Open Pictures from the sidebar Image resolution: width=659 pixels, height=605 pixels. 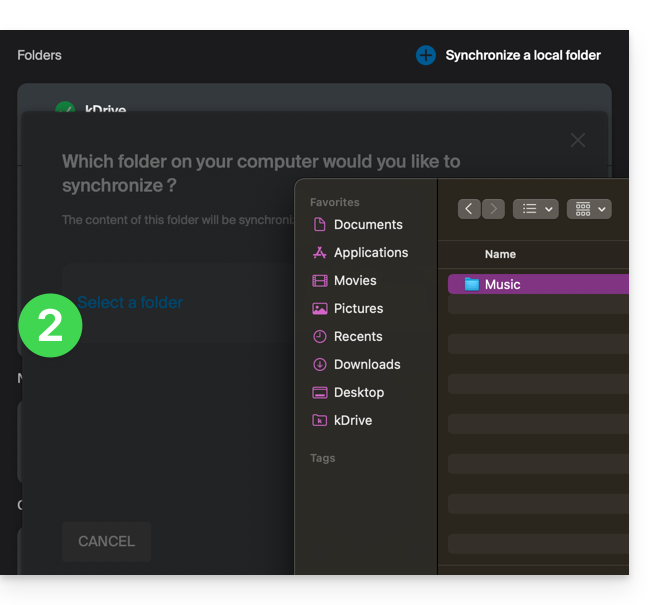point(358,309)
